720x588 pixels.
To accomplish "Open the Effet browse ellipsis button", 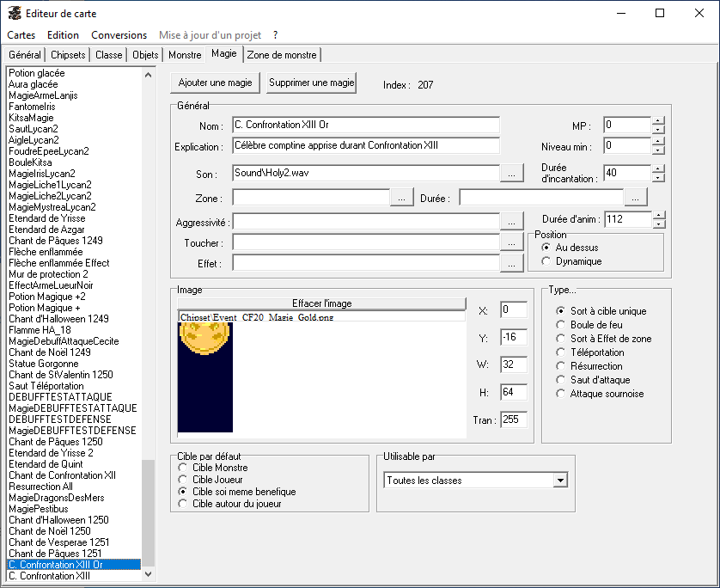I will 512,264.
